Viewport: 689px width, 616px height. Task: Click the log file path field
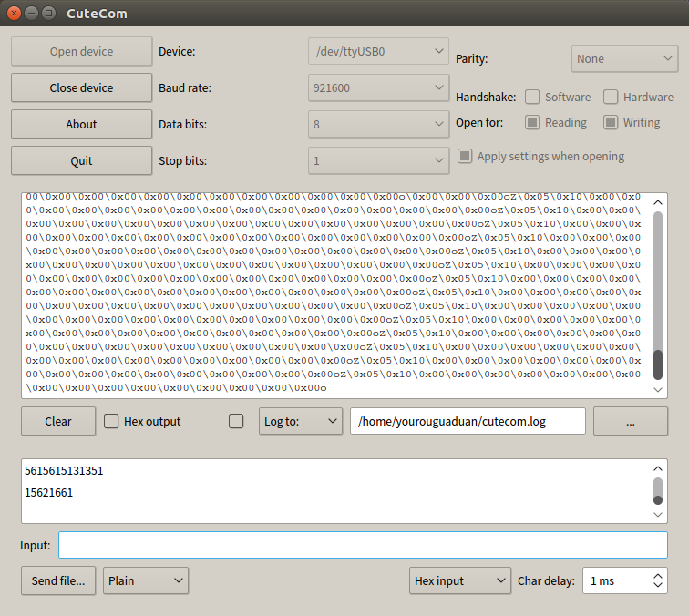pyautogui.click(x=468, y=421)
